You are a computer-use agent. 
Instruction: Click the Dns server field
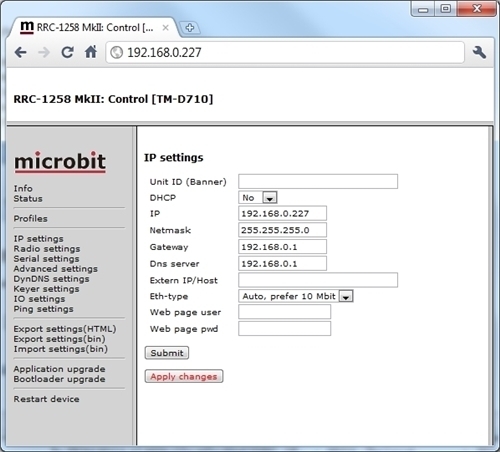coord(282,263)
